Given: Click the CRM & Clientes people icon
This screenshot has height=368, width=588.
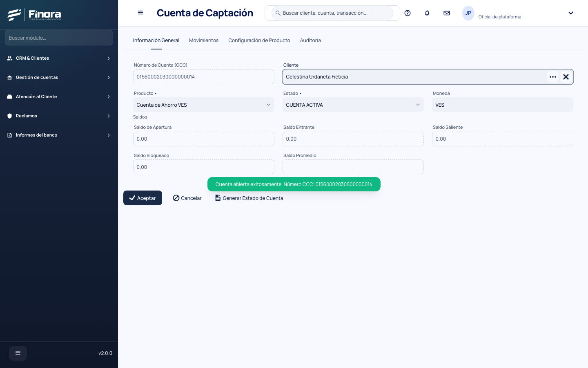Looking at the screenshot, I should pos(10,58).
